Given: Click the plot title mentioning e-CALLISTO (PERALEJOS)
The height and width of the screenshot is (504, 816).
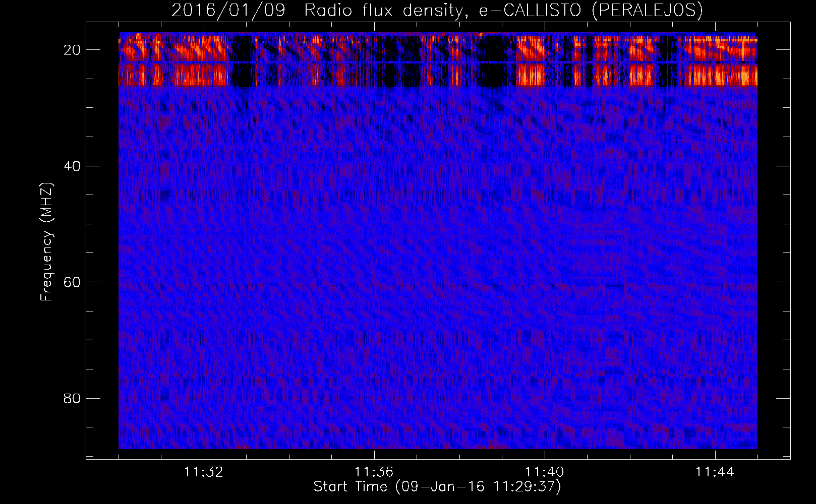Looking at the screenshot, I should pos(437,10).
